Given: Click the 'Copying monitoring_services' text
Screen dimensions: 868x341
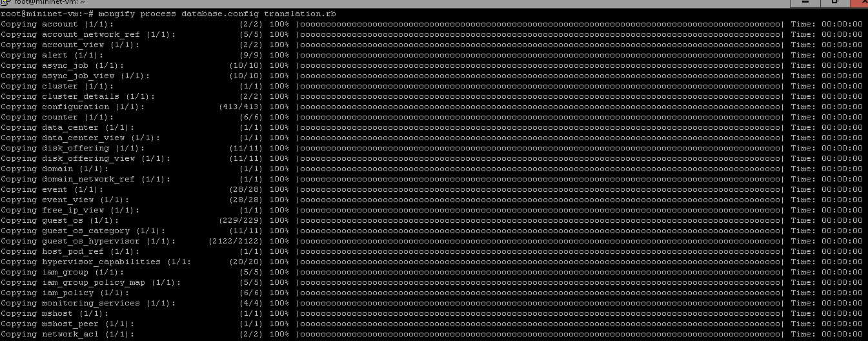Looking at the screenshot, I should 88,303.
